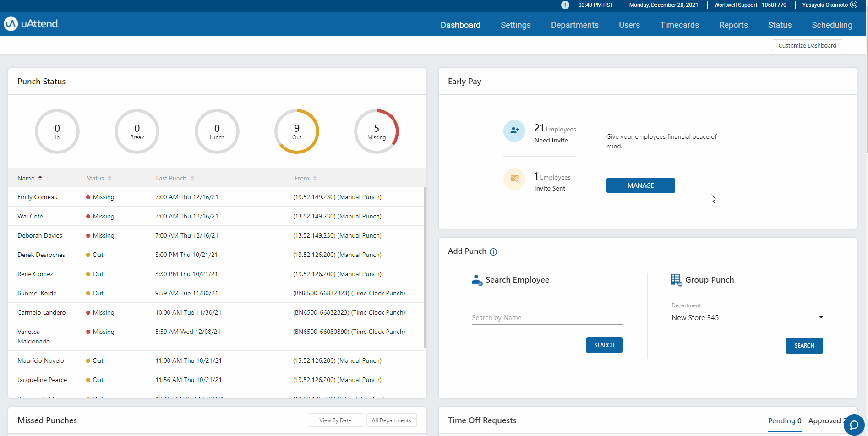Click the Search Employee person icon

[x=477, y=280]
